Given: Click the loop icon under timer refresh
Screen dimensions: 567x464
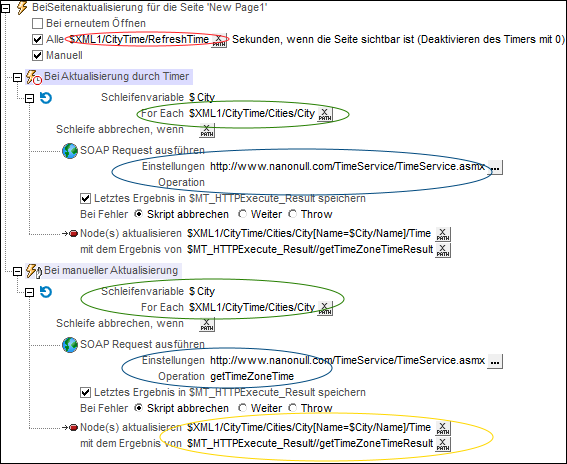Looking at the screenshot, I should 46,98.
